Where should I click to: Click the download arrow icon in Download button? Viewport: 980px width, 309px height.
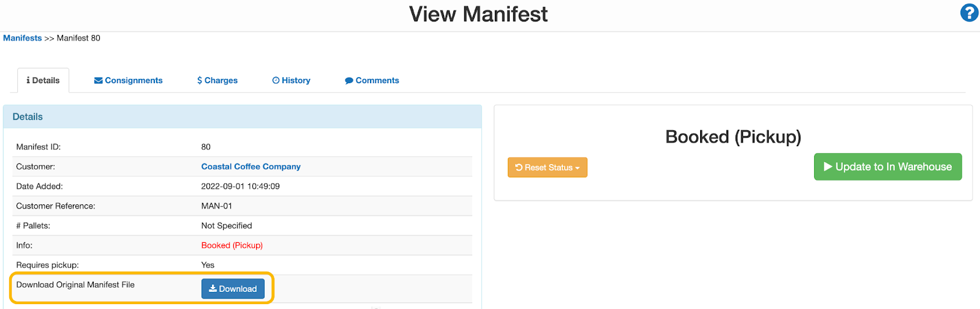tap(213, 289)
